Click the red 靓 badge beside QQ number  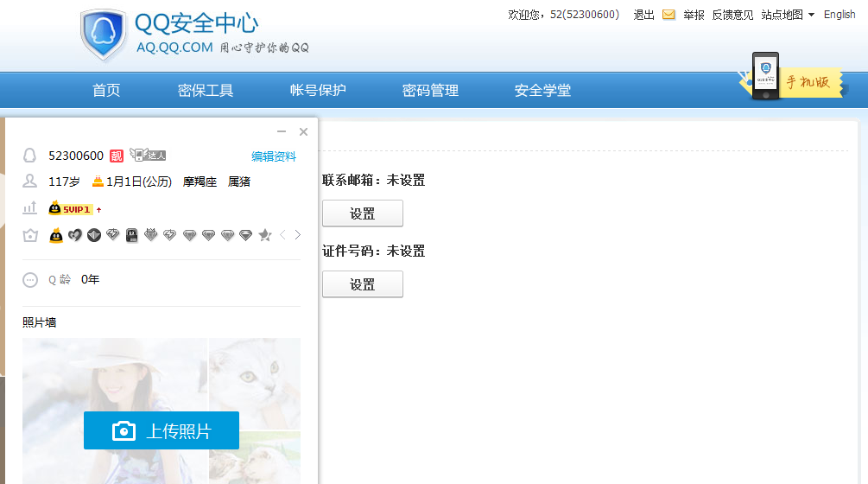point(117,156)
